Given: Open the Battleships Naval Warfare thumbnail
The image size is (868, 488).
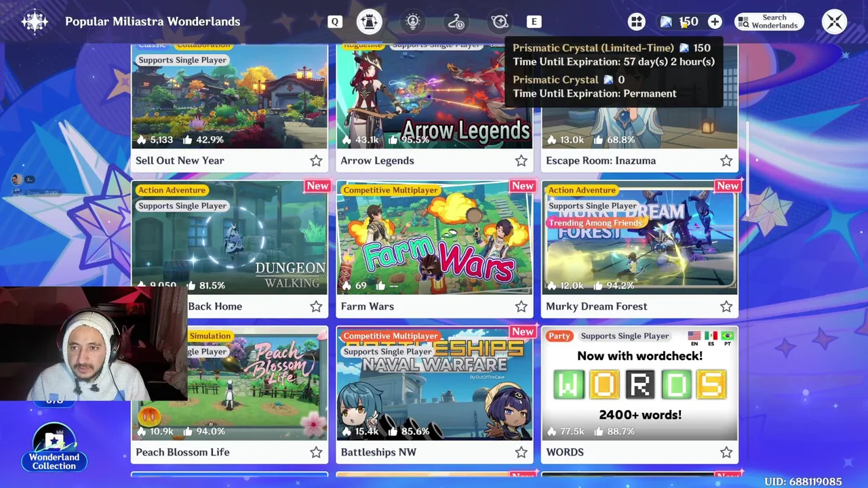Looking at the screenshot, I should (x=435, y=383).
